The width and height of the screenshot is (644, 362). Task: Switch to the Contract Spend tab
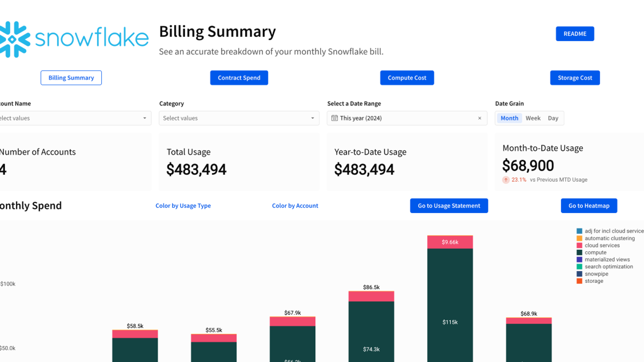239,78
